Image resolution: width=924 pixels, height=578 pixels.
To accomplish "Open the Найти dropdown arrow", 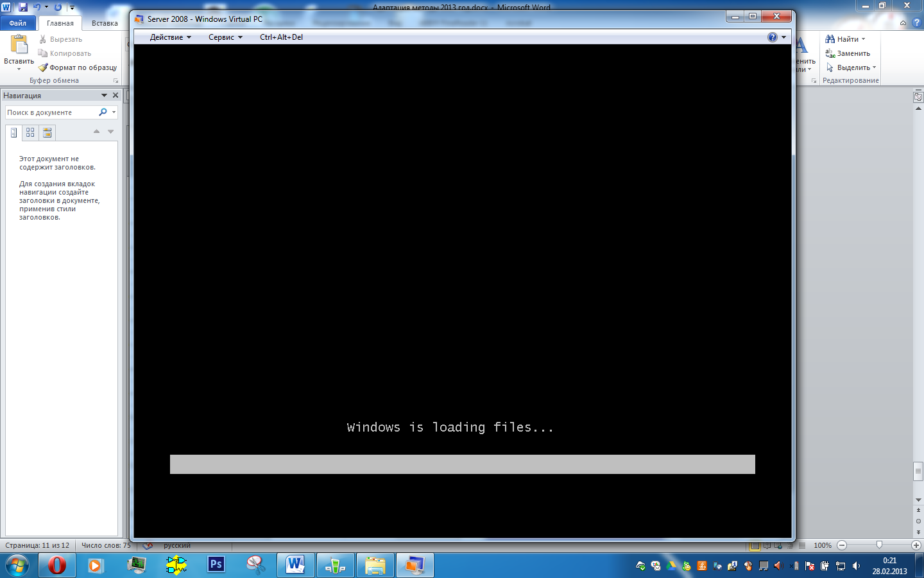I will click(x=864, y=39).
